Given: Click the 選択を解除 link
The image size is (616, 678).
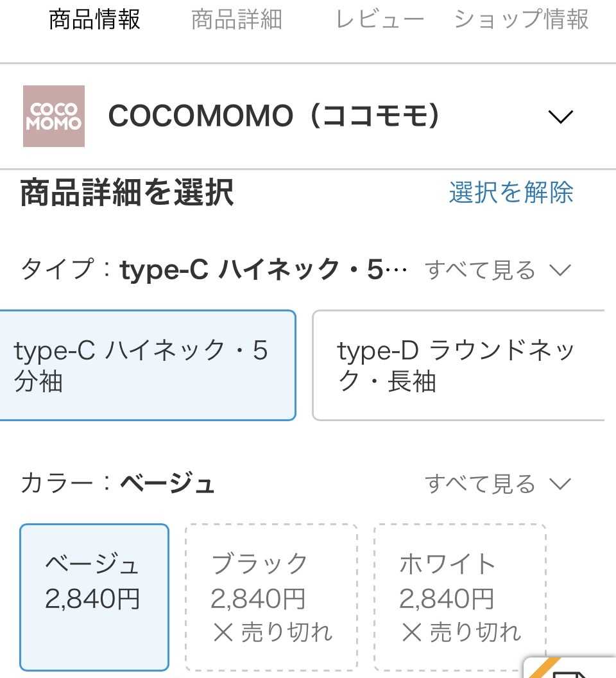Looking at the screenshot, I should pos(511,193).
